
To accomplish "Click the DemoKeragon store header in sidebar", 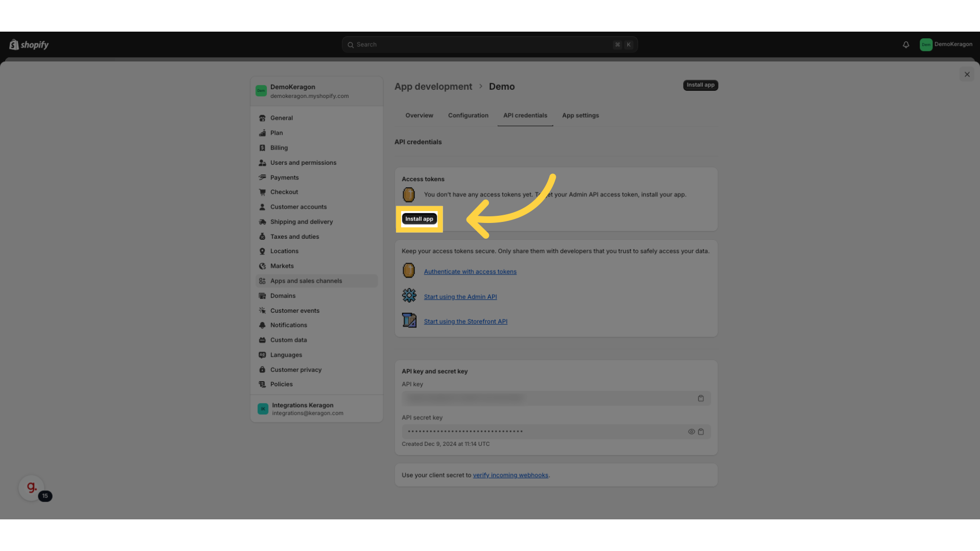I will (x=316, y=91).
